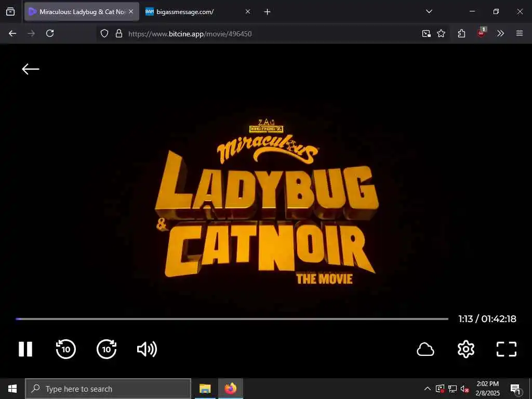
Task: Mute the player volume speaker icon
Action: [x=147, y=349]
